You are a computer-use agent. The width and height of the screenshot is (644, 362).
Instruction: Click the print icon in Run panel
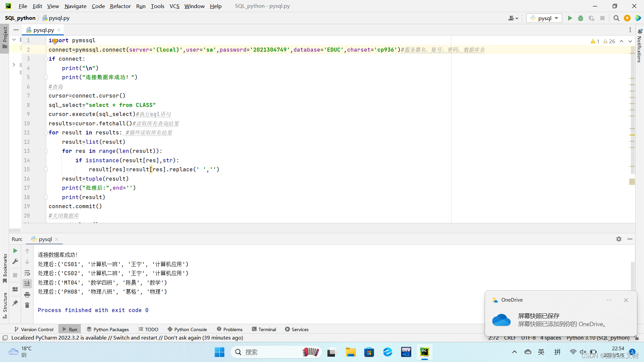pos(27,295)
